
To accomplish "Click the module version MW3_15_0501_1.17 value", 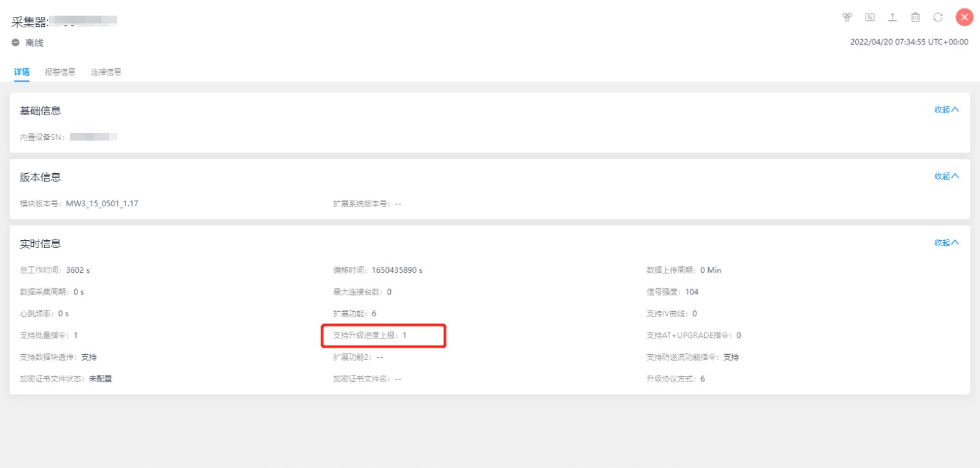I will 102,204.
